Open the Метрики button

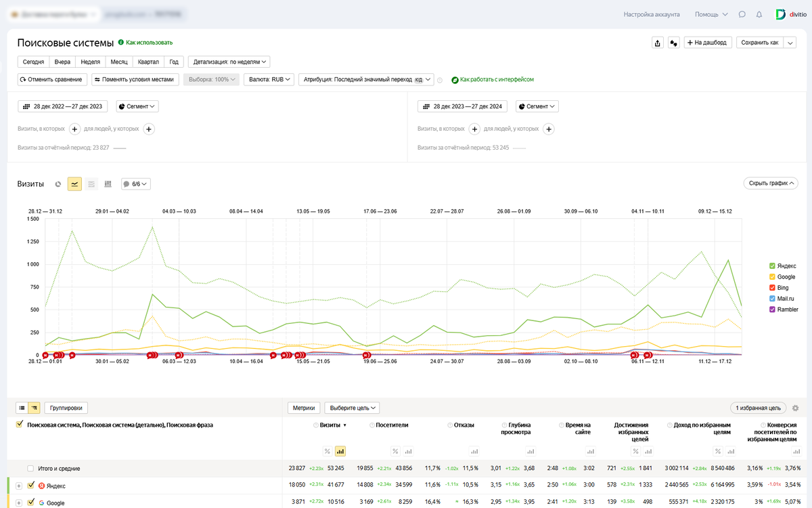(304, 408)
